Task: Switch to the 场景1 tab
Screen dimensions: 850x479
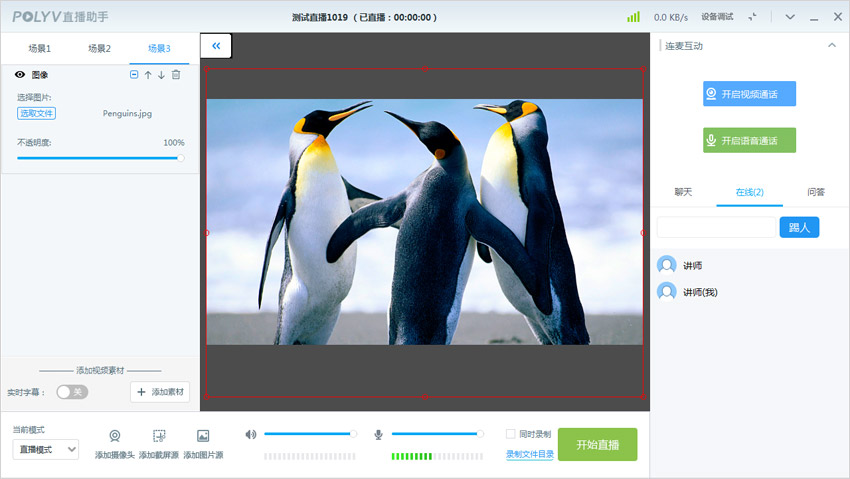Action: 40,48
